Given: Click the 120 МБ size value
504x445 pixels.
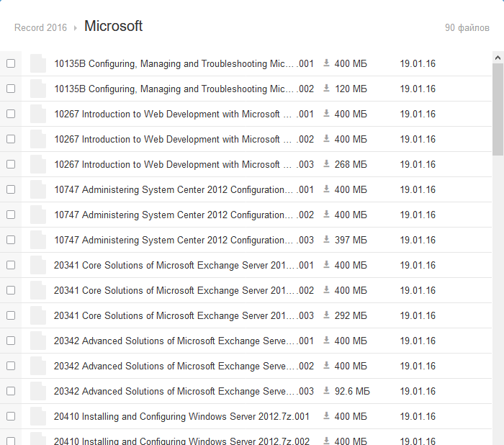Looking at the screenshot, I should coord(351,89).
